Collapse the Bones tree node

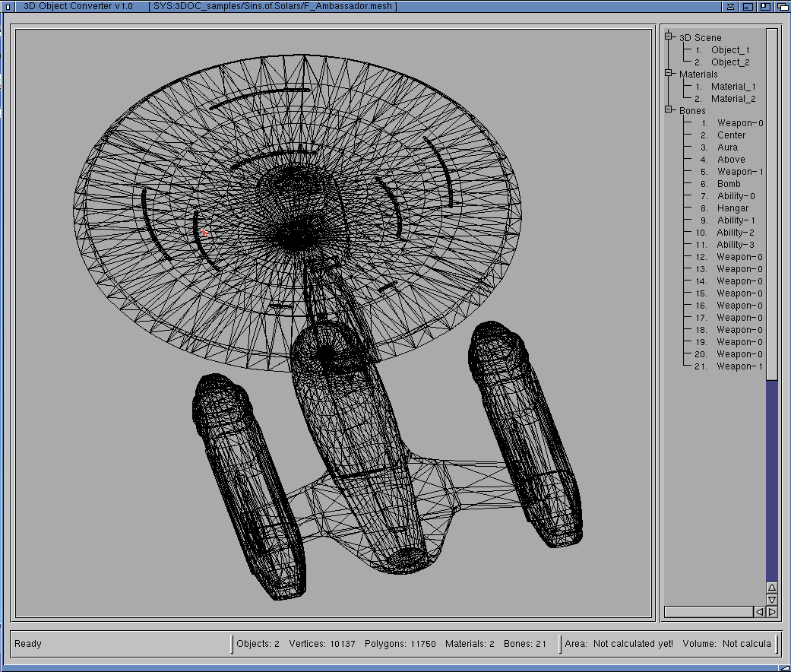click(669, 110)
